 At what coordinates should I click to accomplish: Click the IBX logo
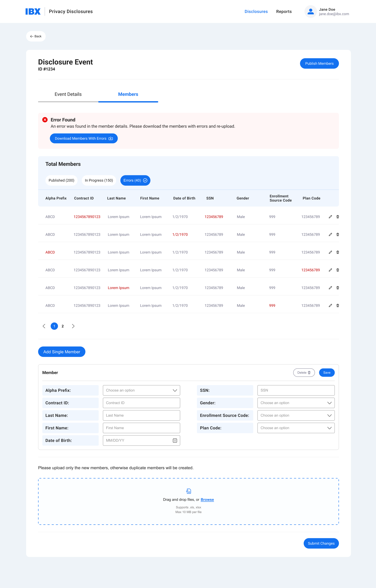click(x=33, y=11)
